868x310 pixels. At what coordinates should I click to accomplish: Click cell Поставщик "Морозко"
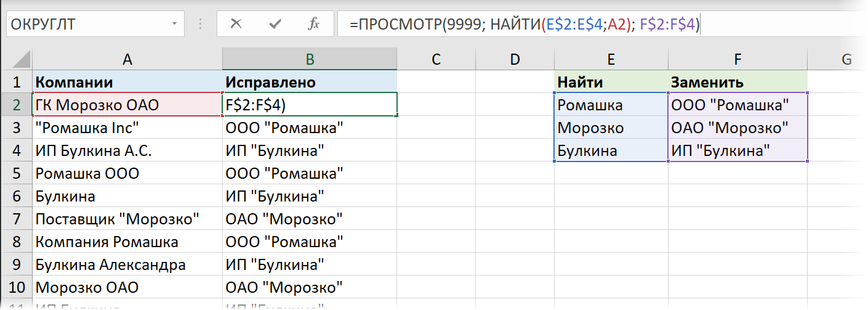click(127, 219)
